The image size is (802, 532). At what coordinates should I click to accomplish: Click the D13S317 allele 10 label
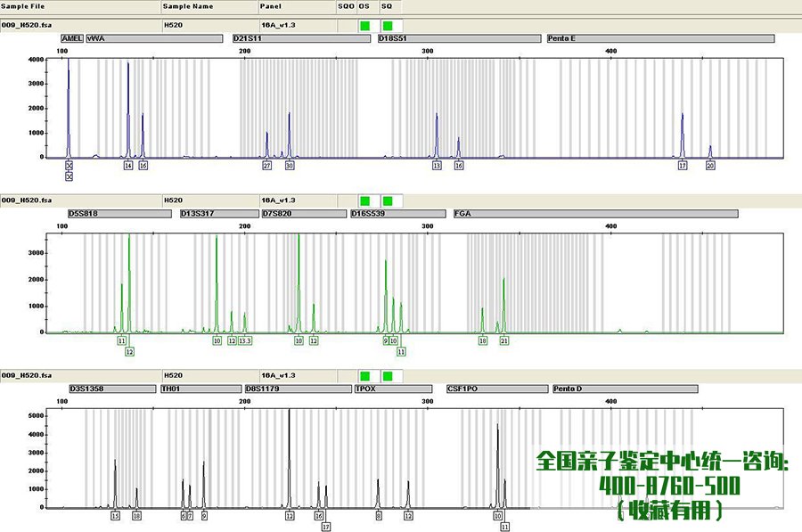click(217, 340)
